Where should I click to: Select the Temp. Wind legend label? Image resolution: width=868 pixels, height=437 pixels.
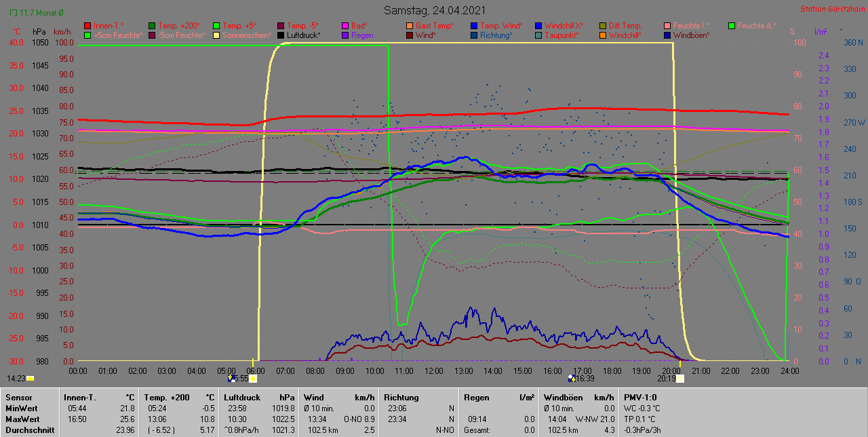click(501, 26)
